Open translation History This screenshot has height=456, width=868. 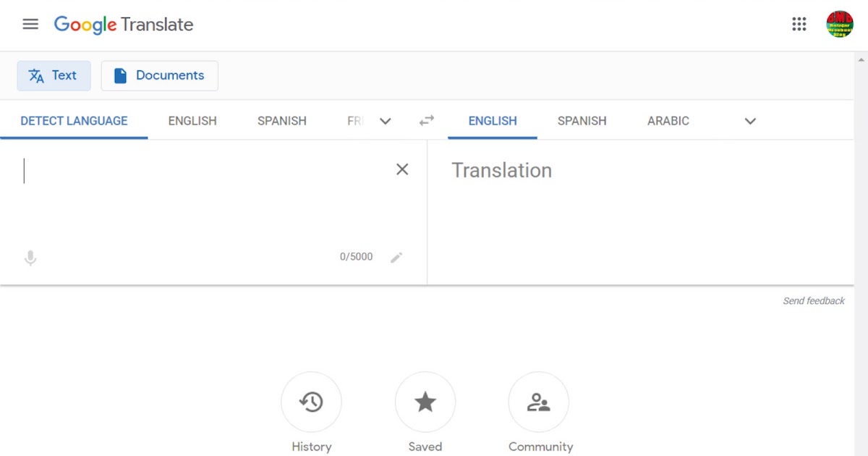311,402
